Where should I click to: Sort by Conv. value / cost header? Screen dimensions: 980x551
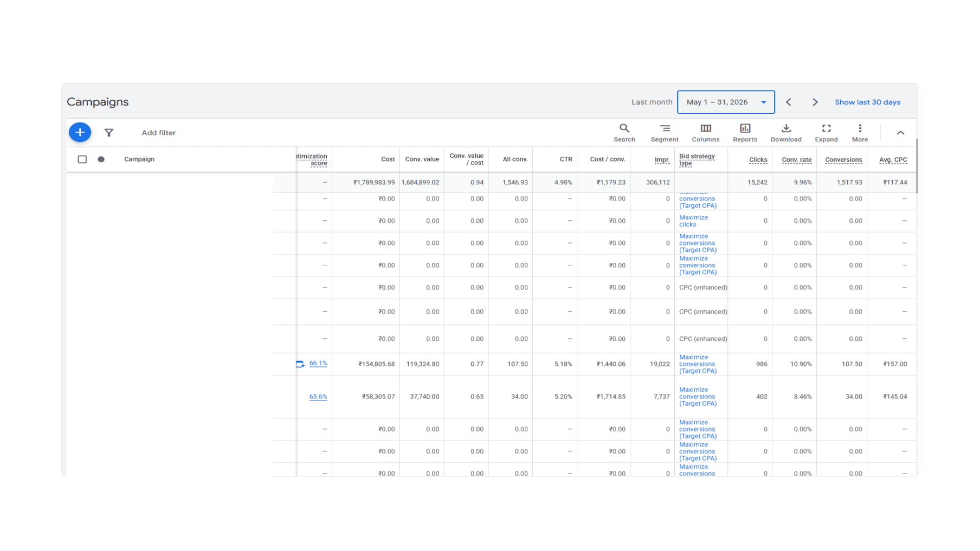coord(467,159)
